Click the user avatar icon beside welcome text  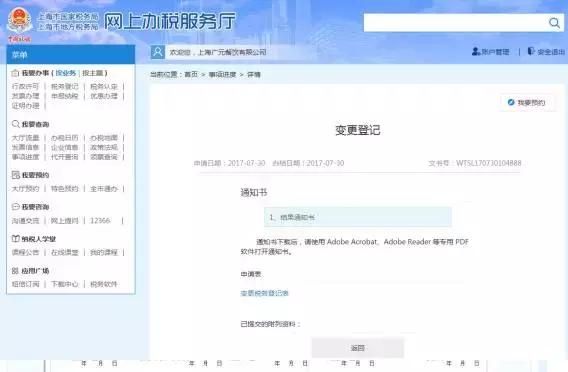158,52
